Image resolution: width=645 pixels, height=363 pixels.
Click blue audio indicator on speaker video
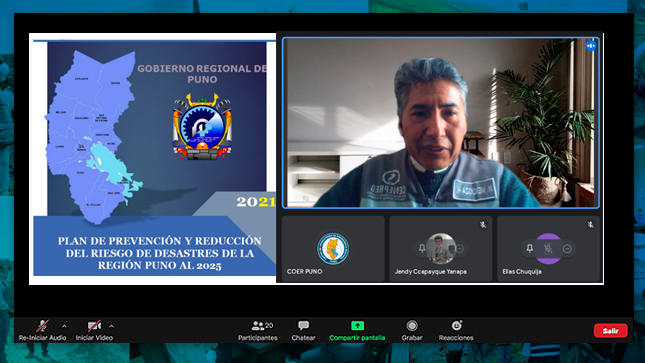591,46
